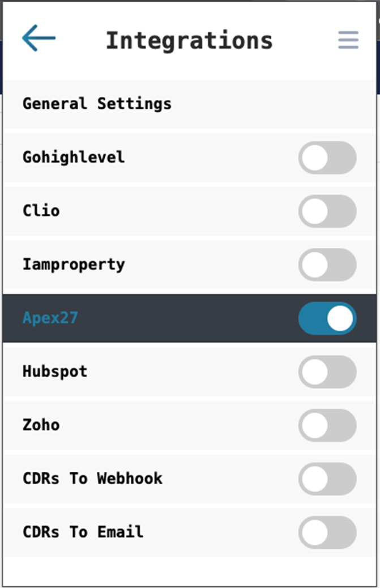Select the Clio integration label
This screenshot has width=380, height=588.
[41, 211]
